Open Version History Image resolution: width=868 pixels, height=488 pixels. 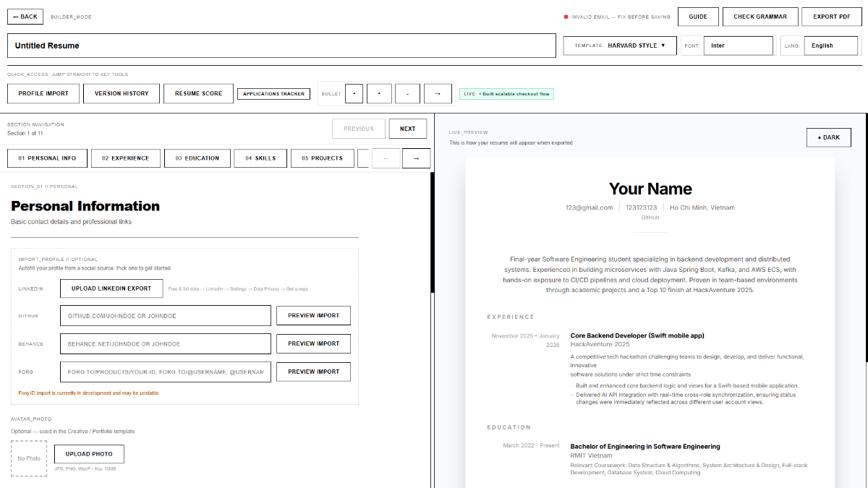click(x=122, y=93)
